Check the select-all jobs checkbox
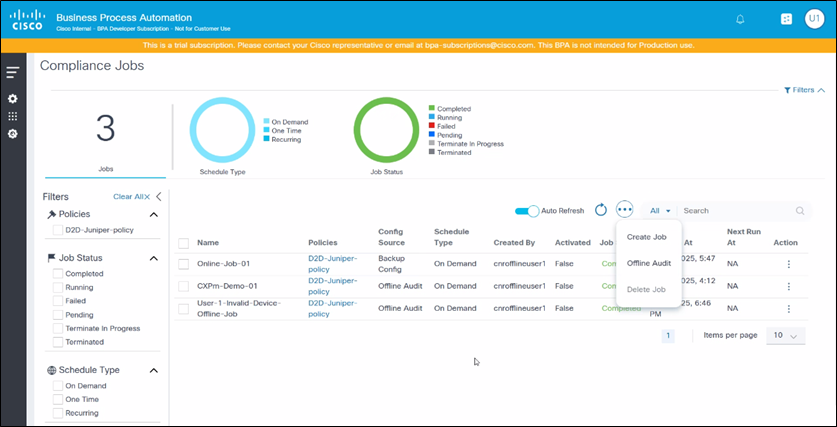This screenshot has width=837, height=427. (x=184, y=243)
